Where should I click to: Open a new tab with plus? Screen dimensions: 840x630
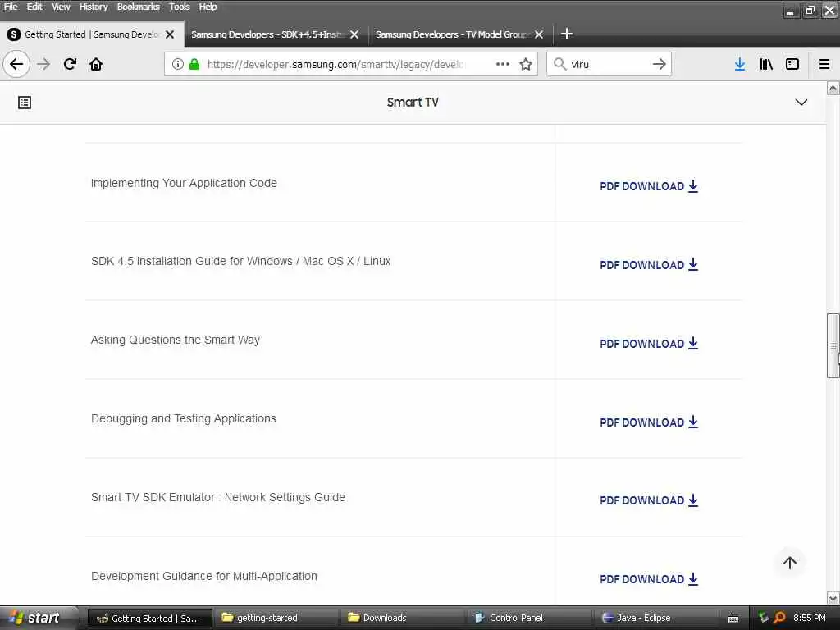tap(567, 34)
